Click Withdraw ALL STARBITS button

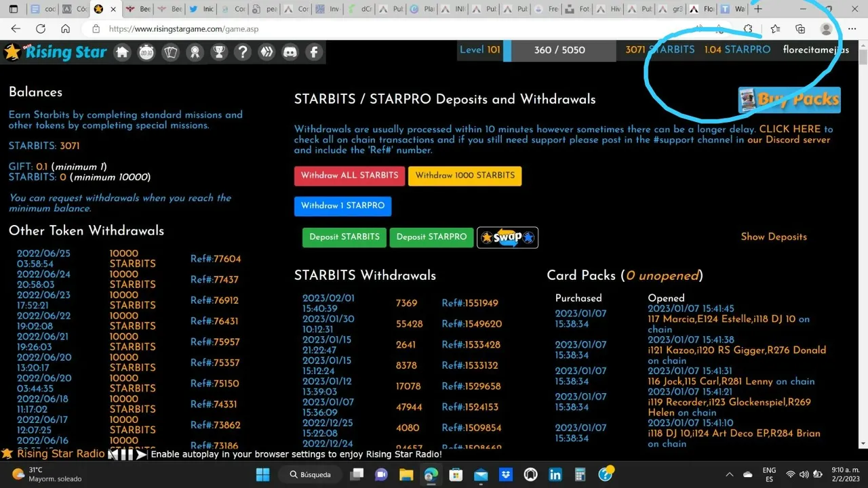coord(349,176)
